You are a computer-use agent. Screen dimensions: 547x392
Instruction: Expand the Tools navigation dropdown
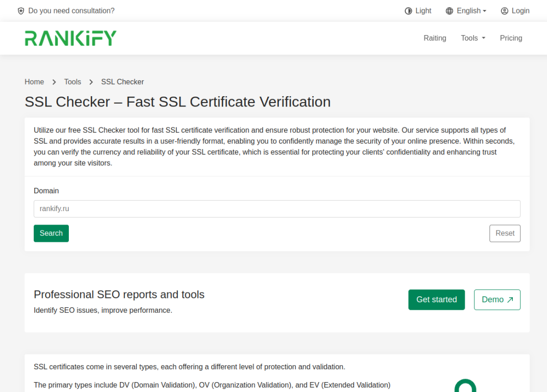tap(473, 38)
